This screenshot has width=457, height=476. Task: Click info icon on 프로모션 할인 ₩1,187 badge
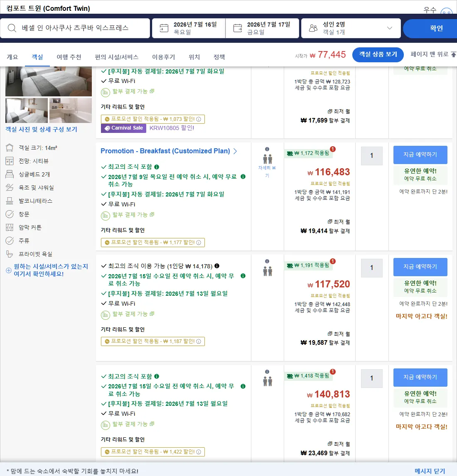199,341
